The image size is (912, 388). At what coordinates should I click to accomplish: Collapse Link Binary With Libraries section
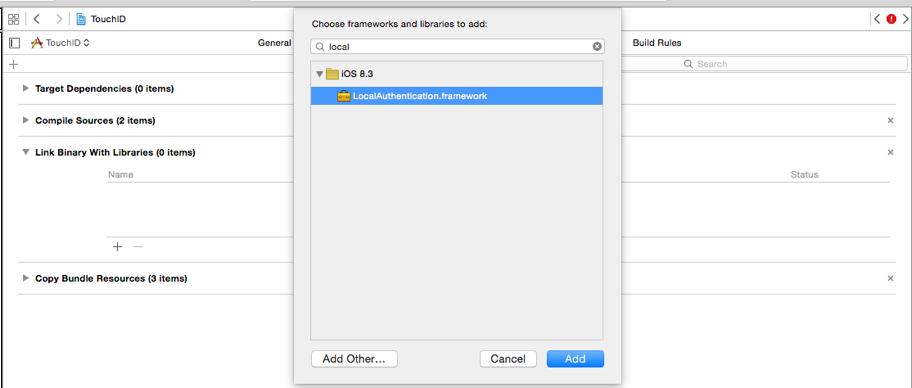click(25, 152)
